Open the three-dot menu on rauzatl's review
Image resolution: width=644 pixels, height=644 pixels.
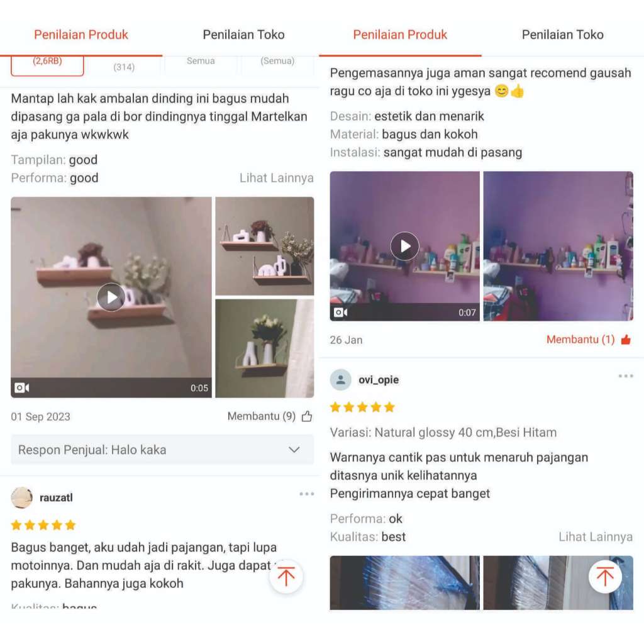(x=307, y=494)
